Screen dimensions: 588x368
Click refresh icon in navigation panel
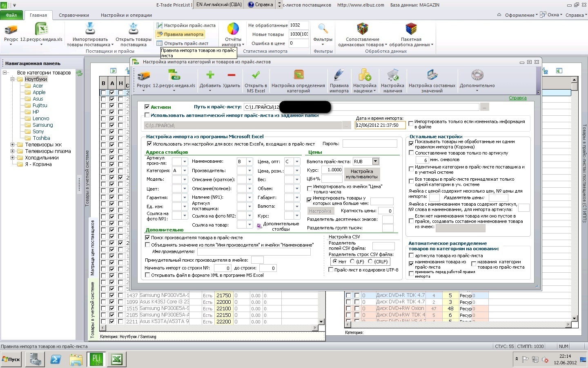[x=79, y=73]
